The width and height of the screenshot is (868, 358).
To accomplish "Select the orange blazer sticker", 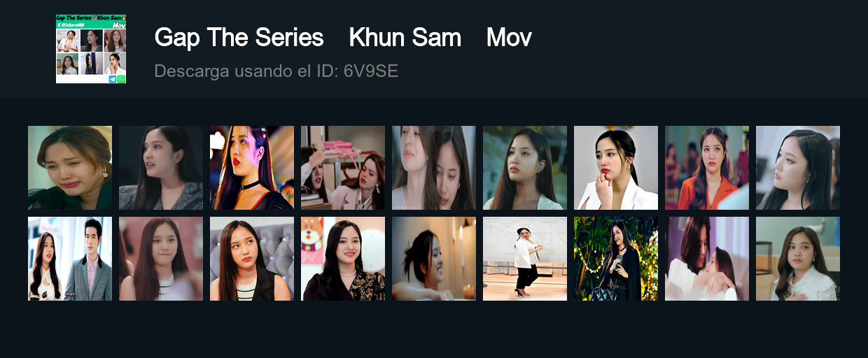I will click(707, 168).
